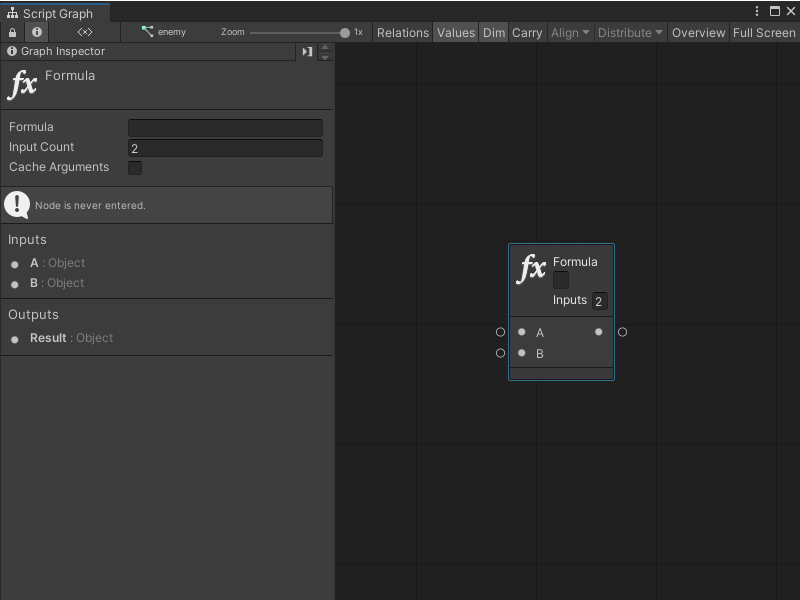Open the Distribute dropdown
This screenshot has width=800, height=600.
629,32
